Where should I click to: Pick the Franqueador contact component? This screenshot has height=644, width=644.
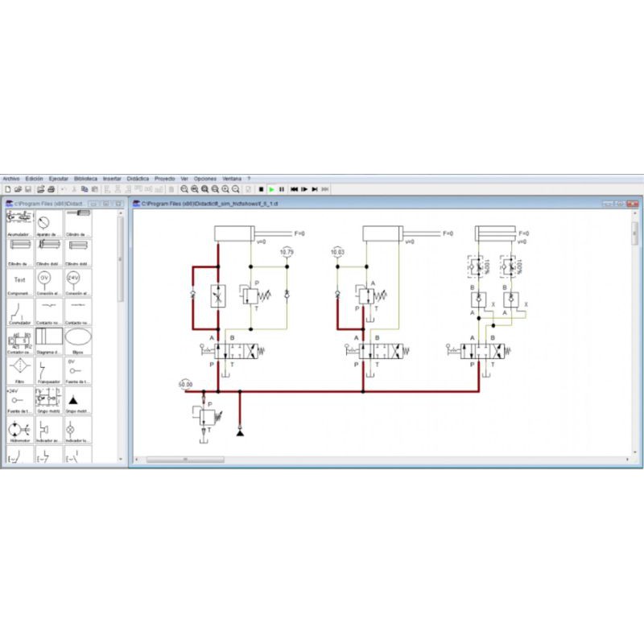click(49, 371)
